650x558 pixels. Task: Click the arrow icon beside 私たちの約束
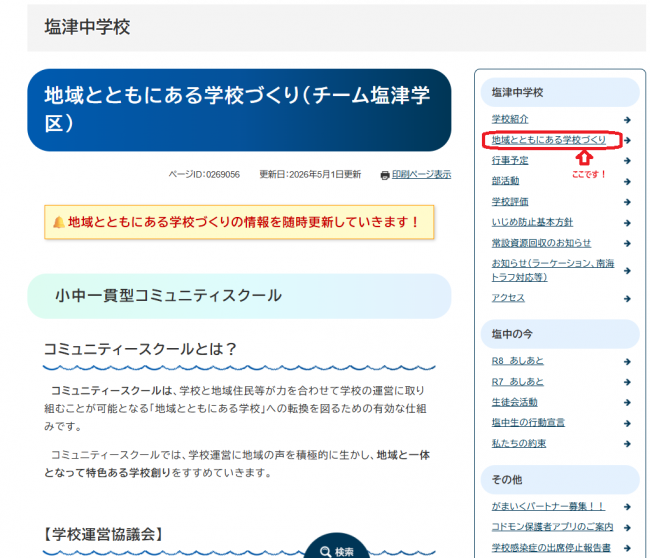click(x=627, y=444)
